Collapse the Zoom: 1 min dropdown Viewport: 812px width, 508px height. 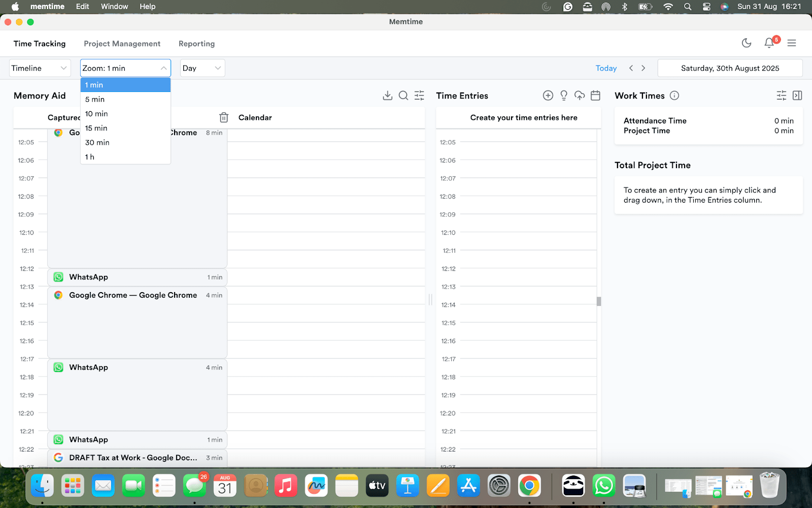click(x=125, y=68)
